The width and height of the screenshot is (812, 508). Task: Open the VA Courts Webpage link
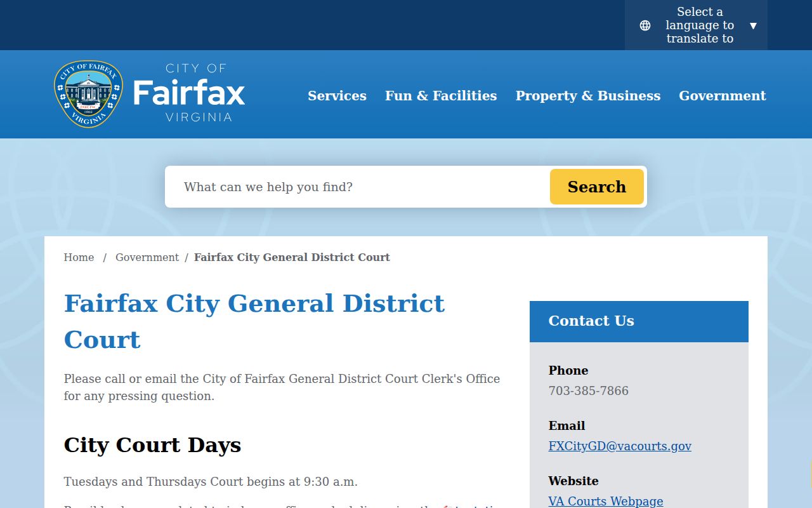(x=606, y=501)
